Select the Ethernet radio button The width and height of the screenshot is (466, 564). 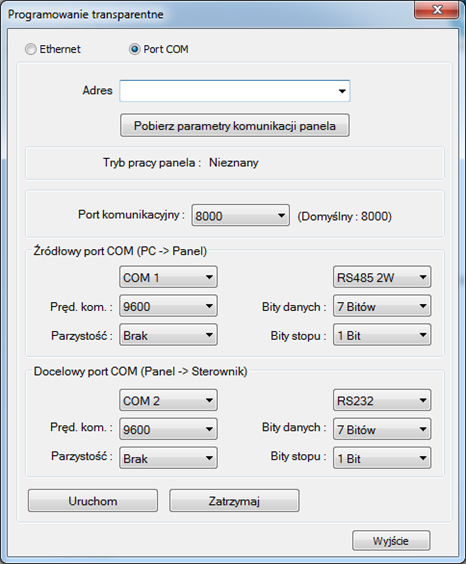(x=31, y=49)
